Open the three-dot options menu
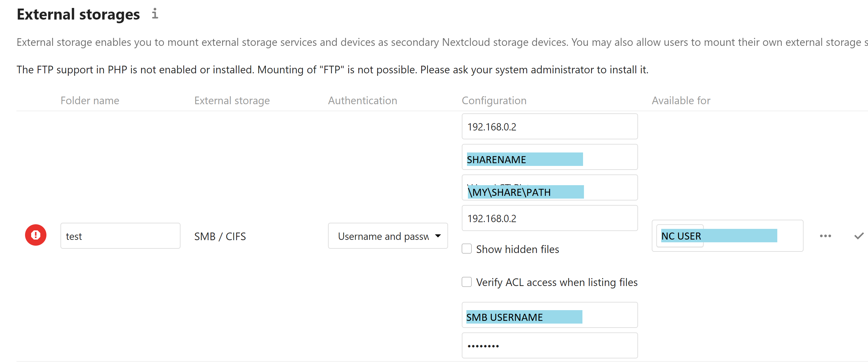868x363 pixels. 825,236
